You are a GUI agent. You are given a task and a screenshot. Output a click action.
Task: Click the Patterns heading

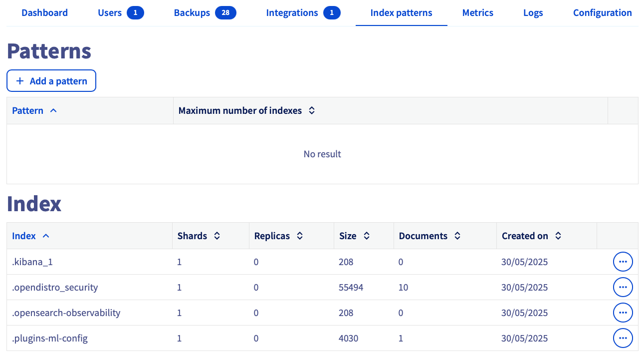point(49,51)
